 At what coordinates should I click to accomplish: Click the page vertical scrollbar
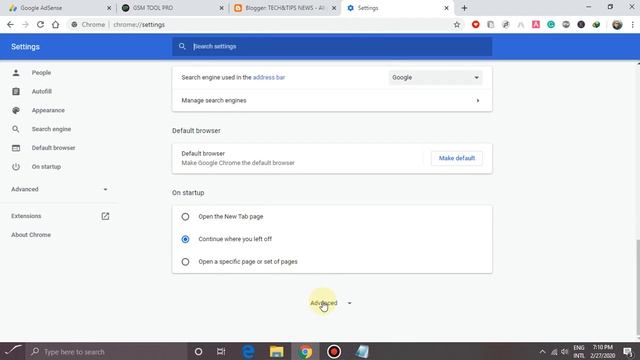[x=638, y=287]
